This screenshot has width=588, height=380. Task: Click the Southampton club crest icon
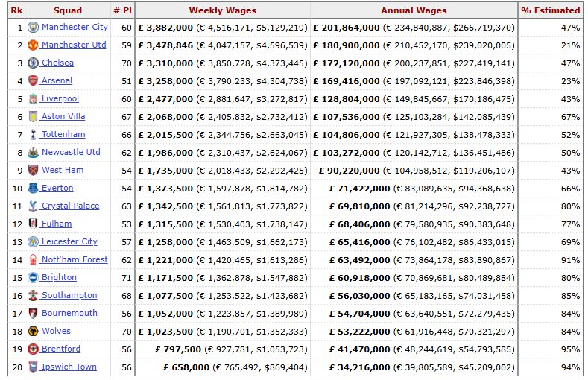pyautogui.click(x=33, y=295)
